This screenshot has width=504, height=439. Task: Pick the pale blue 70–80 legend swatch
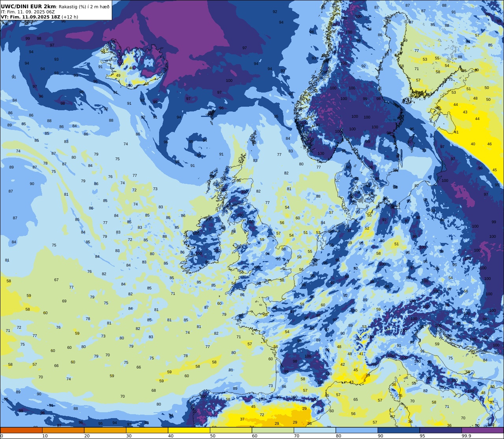(315, 430)
